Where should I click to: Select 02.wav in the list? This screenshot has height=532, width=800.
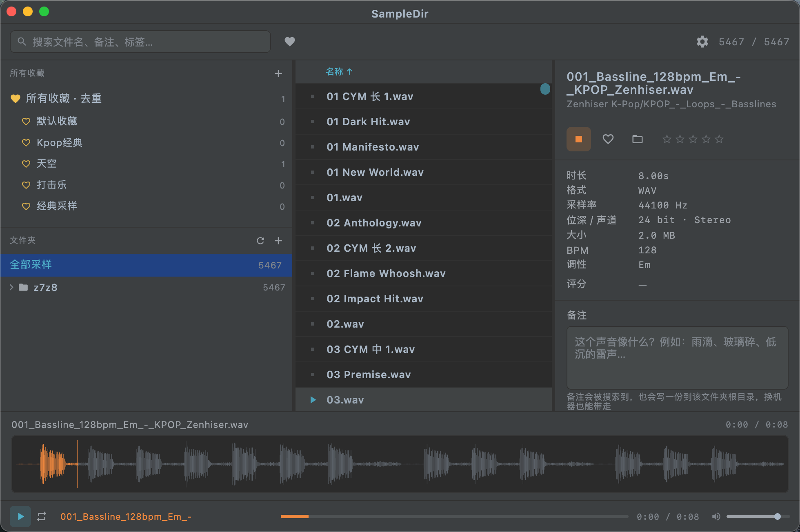tap(423, 324)
